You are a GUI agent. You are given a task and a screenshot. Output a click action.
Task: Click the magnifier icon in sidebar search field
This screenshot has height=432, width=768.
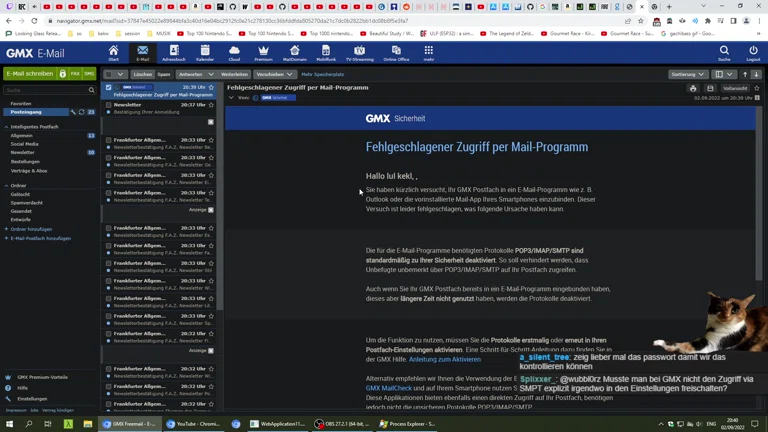point(91,90)
